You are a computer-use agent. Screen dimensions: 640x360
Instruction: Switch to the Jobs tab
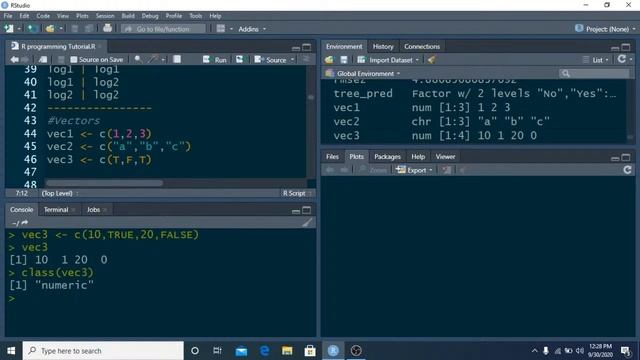coord(93,210)
